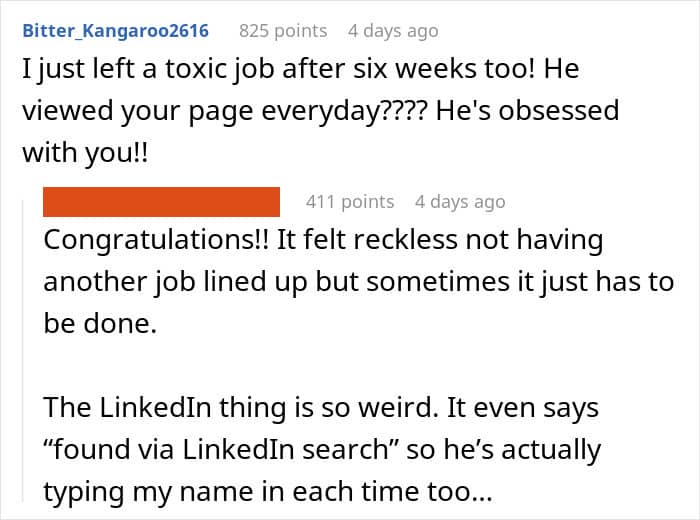Click the 'be done.' text line
This screenshot has width=700, height=520.
(x=100, y=324)
